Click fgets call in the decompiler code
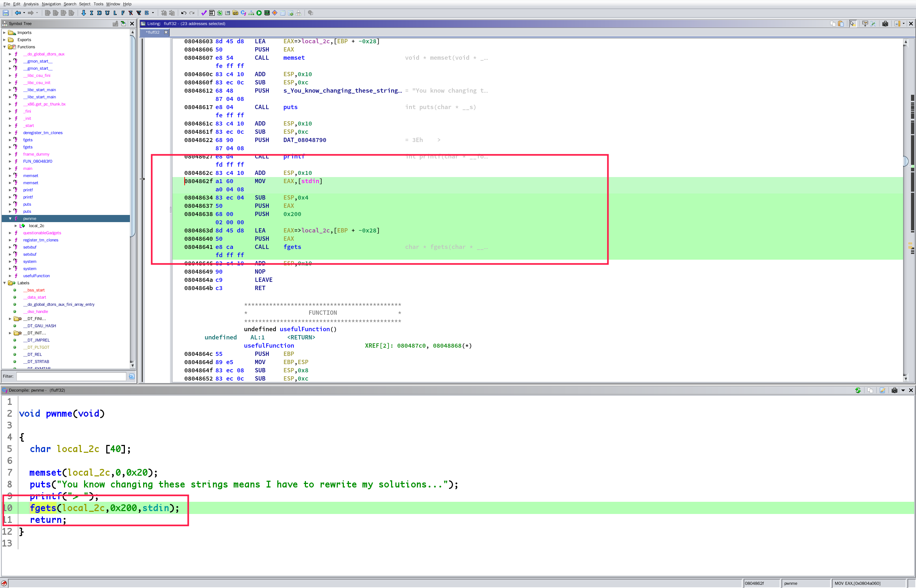This screenshot has width=916, height=588. (43, 508)
